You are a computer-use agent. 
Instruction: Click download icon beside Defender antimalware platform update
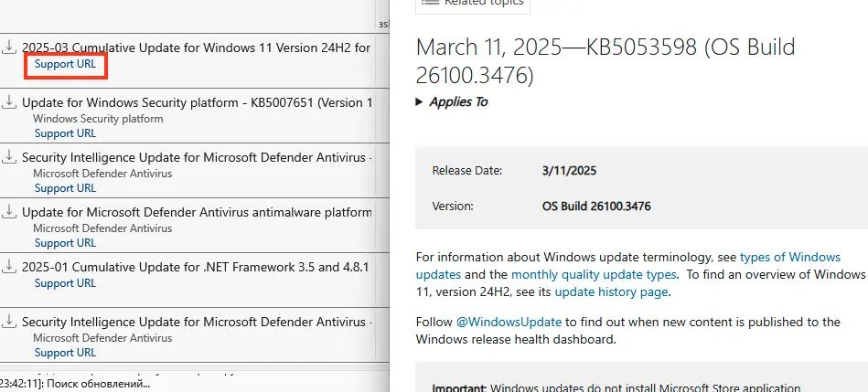click(9, 212)
